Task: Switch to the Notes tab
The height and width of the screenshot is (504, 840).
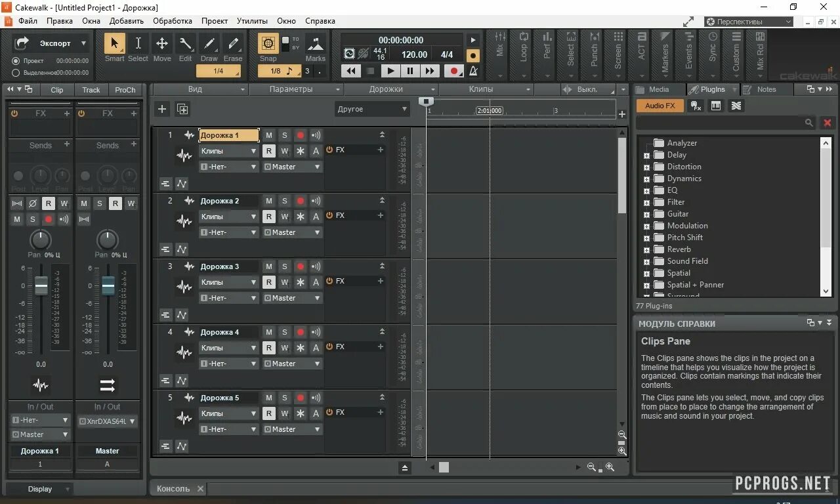Action: (x=766, y=89)
